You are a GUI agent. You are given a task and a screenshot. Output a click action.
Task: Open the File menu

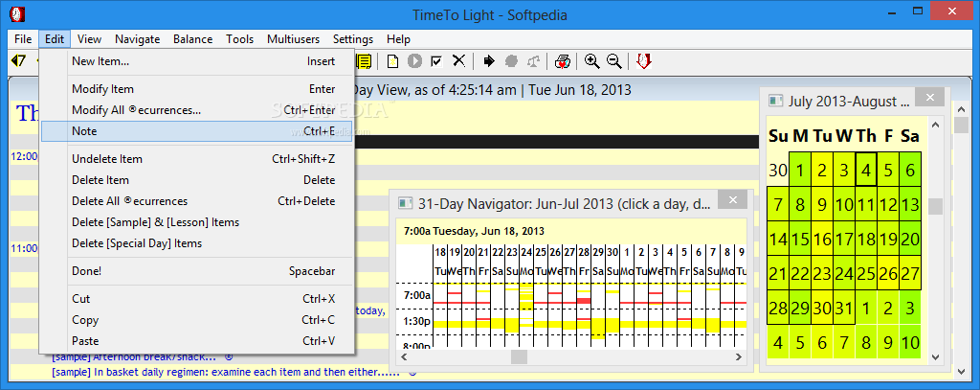click(23, 39)
